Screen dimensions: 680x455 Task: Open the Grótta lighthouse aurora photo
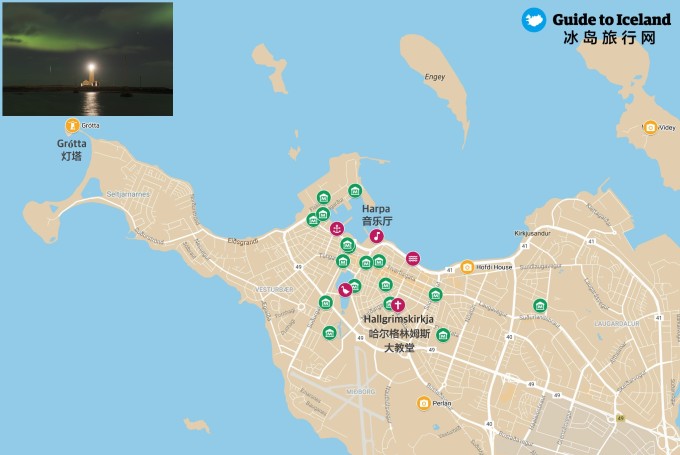88,59
